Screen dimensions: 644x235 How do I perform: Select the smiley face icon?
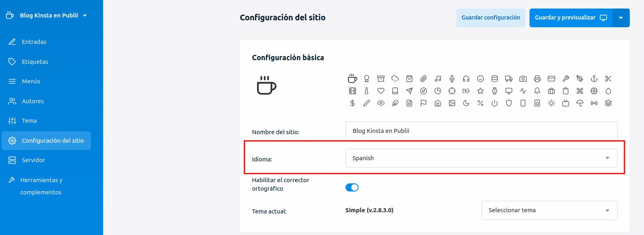(480, 79)
